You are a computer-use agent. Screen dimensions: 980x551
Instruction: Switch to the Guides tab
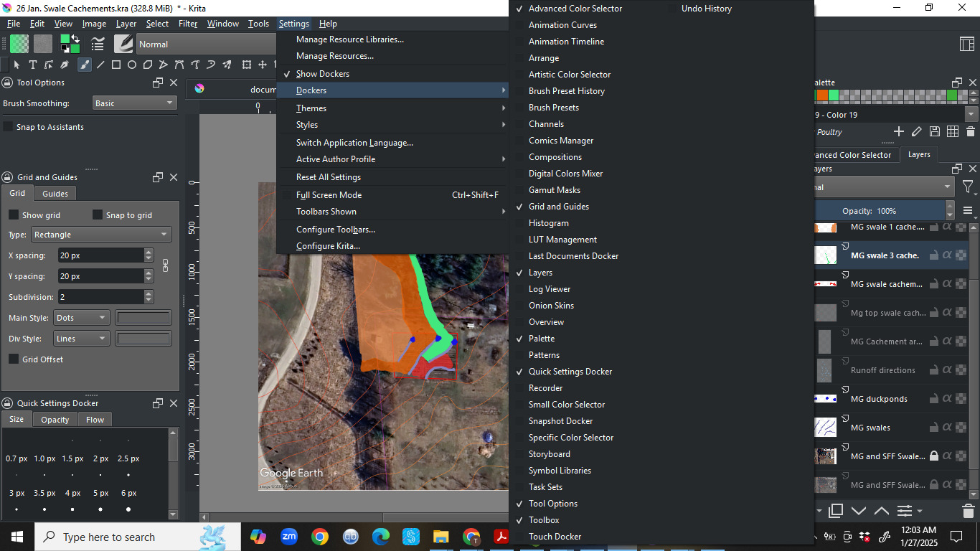[x=55, y=194]
